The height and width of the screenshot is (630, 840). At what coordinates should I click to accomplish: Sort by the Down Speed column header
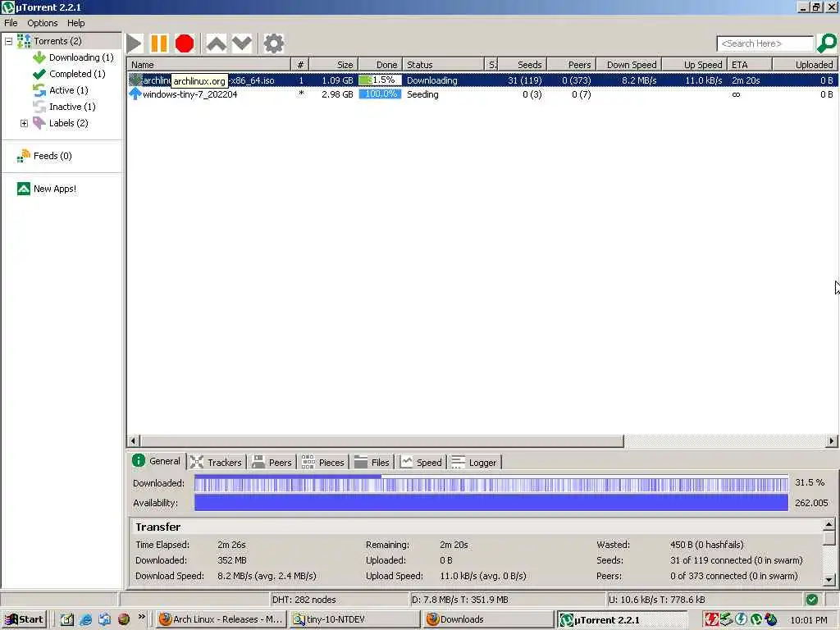[x=629, y=64]
